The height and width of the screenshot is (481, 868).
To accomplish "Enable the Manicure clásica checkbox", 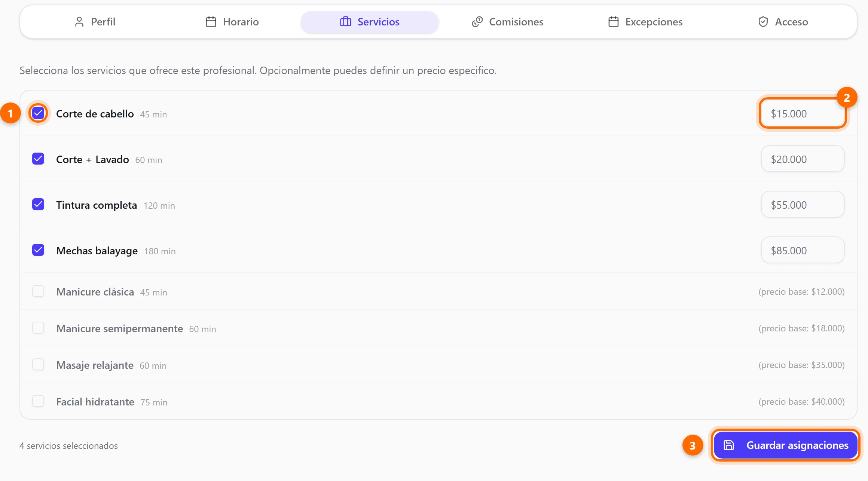I will pos(38,291).
